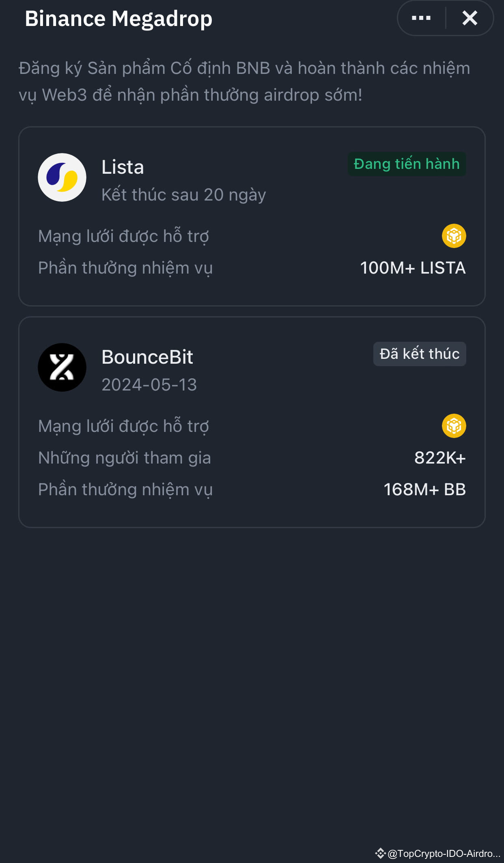Viewport: 504px width, 863px height.
Task: Tap the Binance logo in the watermark
Action: (x=380, y=853)
